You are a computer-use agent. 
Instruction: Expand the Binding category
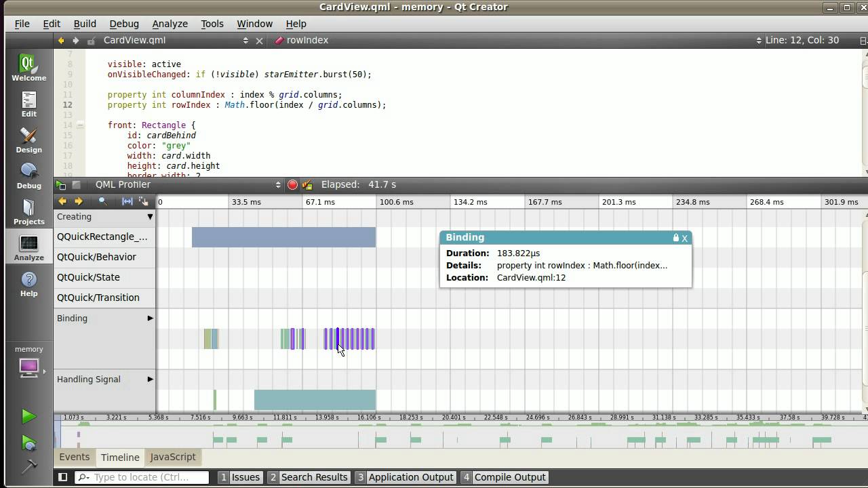coord(150,318)
